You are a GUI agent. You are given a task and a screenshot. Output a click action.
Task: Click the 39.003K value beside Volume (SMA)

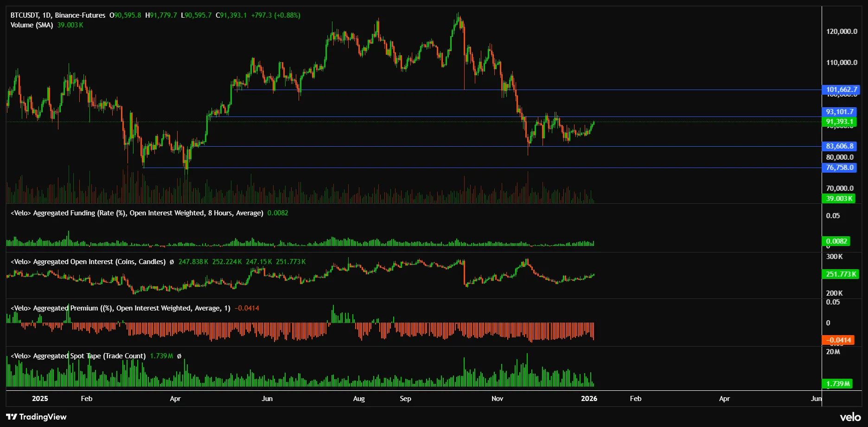(70, 25)
